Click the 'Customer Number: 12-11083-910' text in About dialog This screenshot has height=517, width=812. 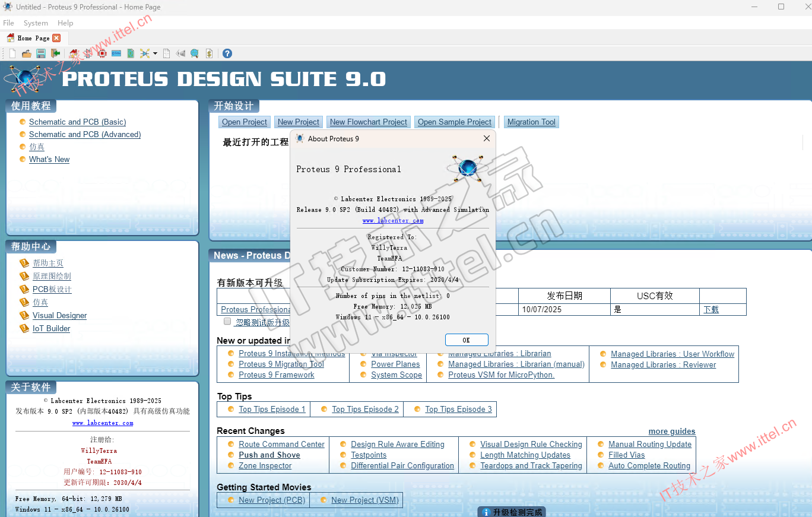click(x=393, y=269)
